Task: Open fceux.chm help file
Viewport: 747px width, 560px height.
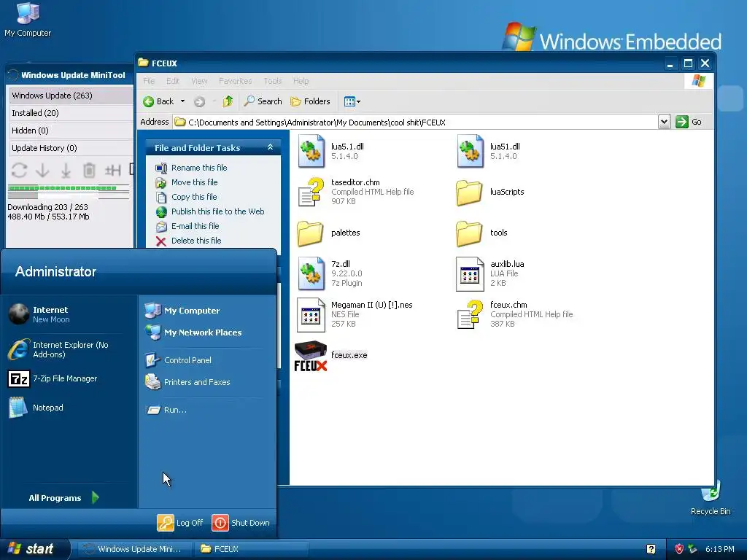Action: (x=471, y=314)
